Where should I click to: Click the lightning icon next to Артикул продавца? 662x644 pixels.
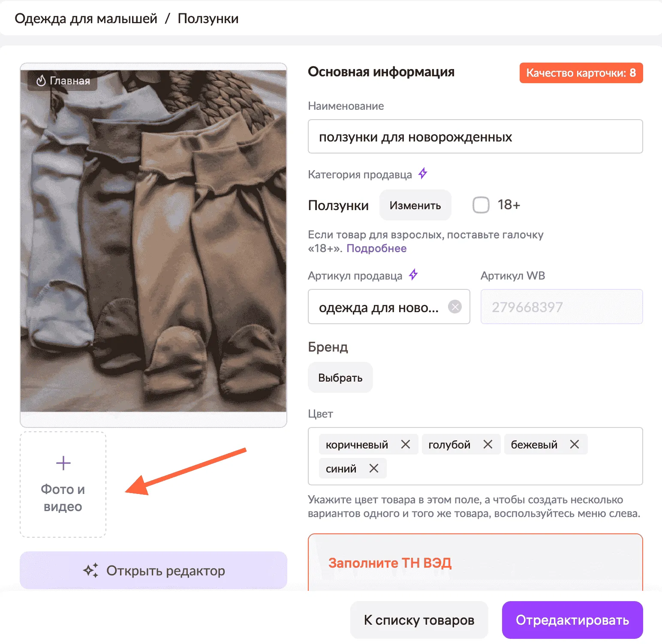[413, 275]
